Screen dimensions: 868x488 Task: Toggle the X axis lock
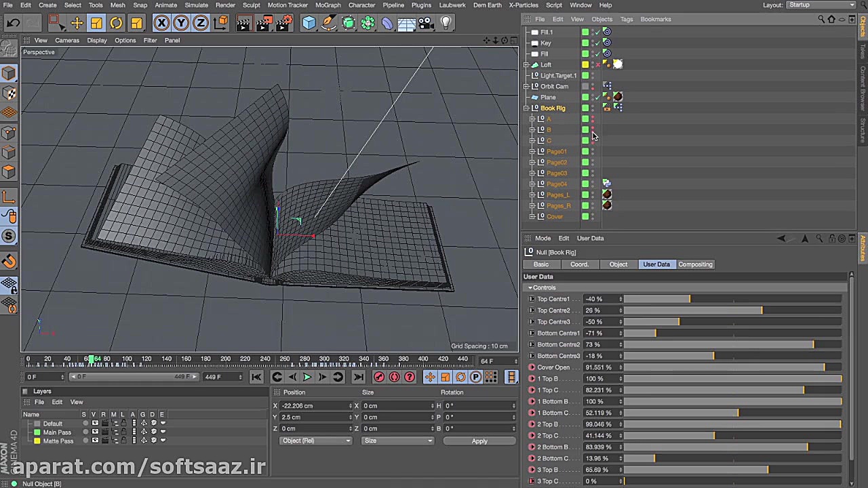coord(161,23)
